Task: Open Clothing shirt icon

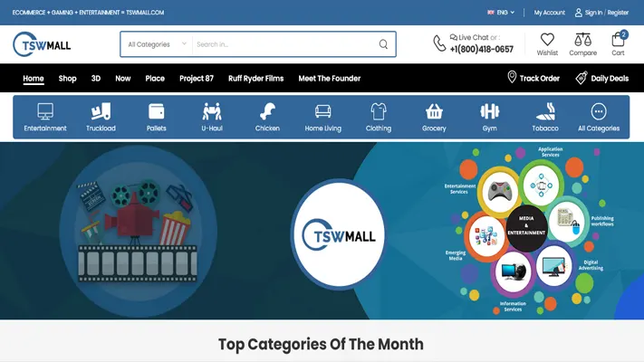Action: [379, 111]
